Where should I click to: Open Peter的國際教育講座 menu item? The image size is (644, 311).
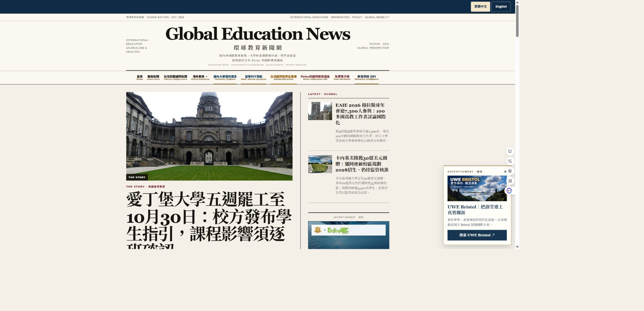(315, 77)
